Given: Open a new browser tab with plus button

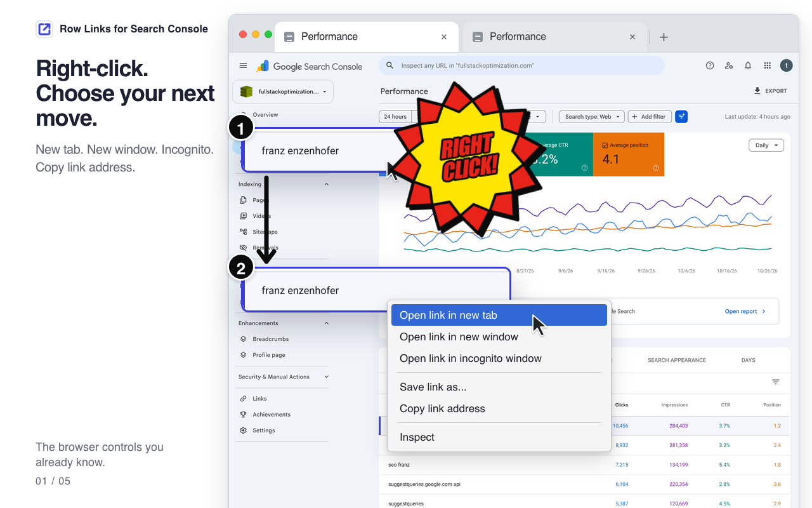Looking at the screenshot, I should tap(664, 37).
